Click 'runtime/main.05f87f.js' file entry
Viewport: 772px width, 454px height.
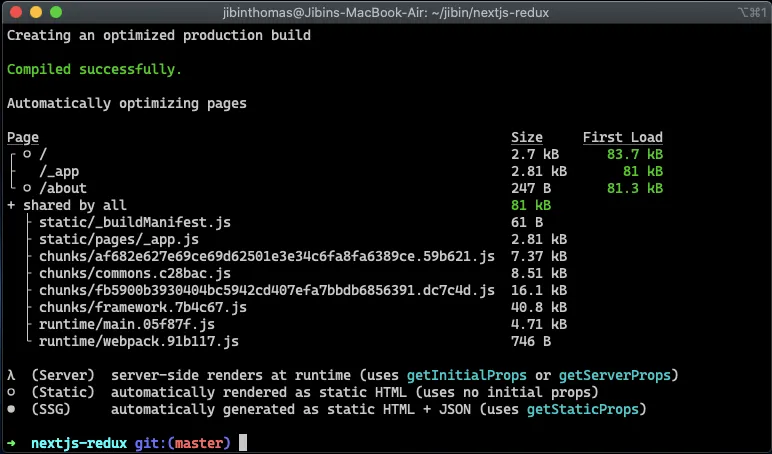(x=127, y=324)
